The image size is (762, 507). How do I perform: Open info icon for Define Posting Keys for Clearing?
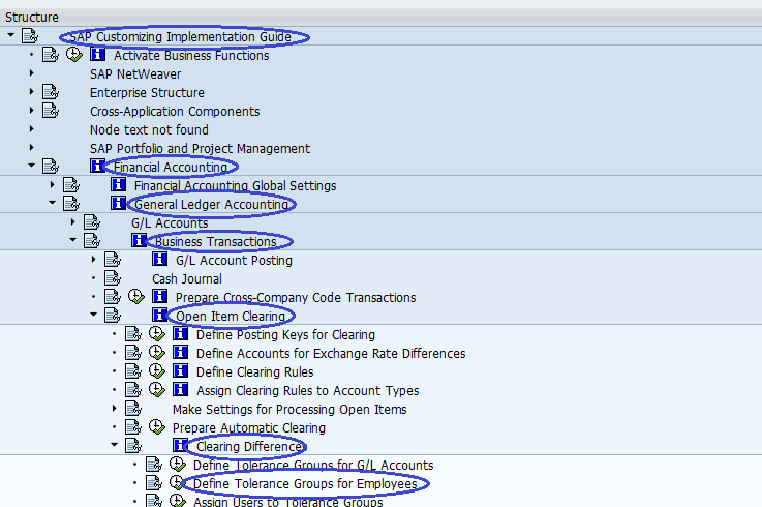tap(181, 333)
